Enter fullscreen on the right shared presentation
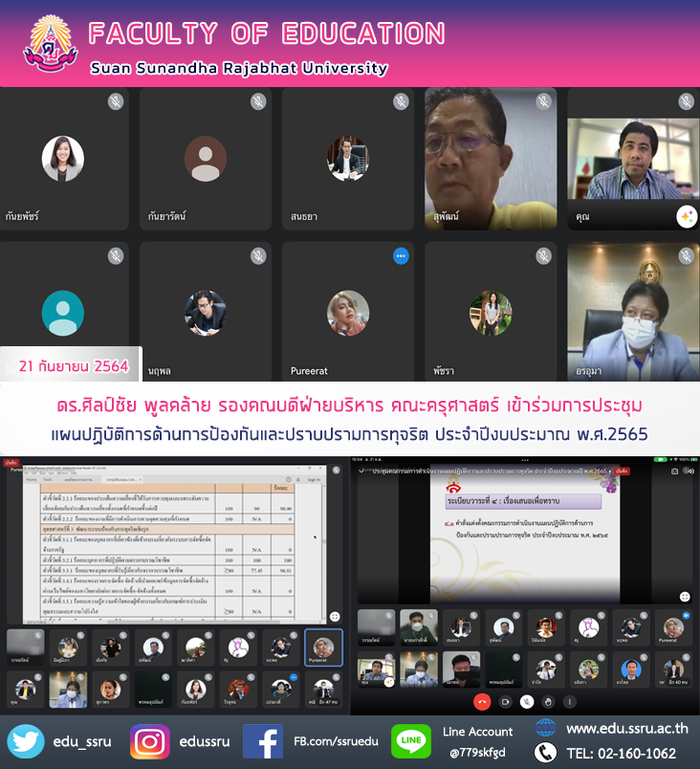 tap(685, 596)
